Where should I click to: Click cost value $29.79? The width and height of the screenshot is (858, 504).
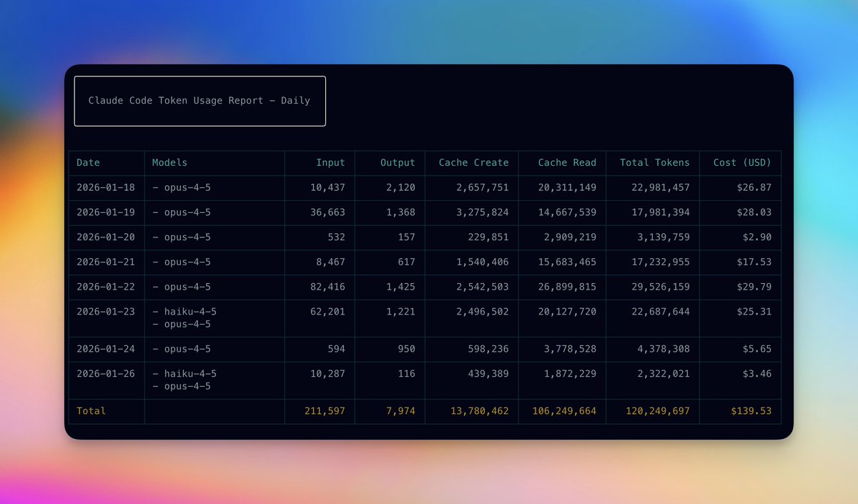754,287
